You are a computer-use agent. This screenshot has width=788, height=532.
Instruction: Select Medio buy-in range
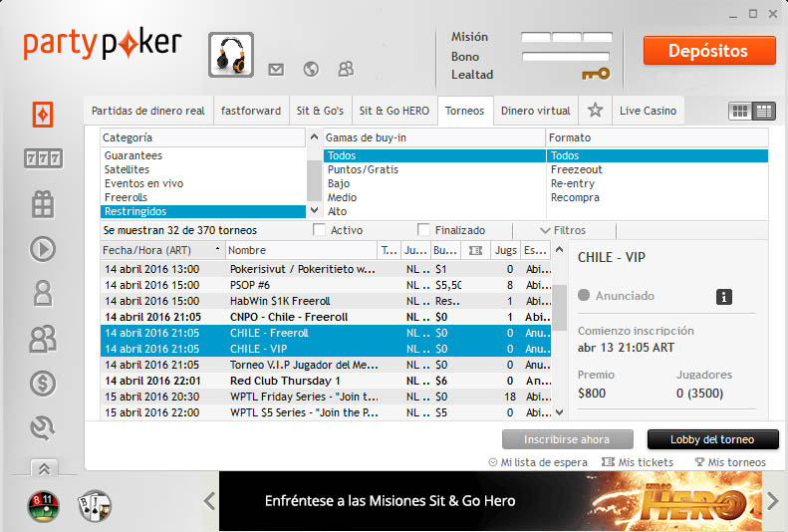(x=434, y=197)
